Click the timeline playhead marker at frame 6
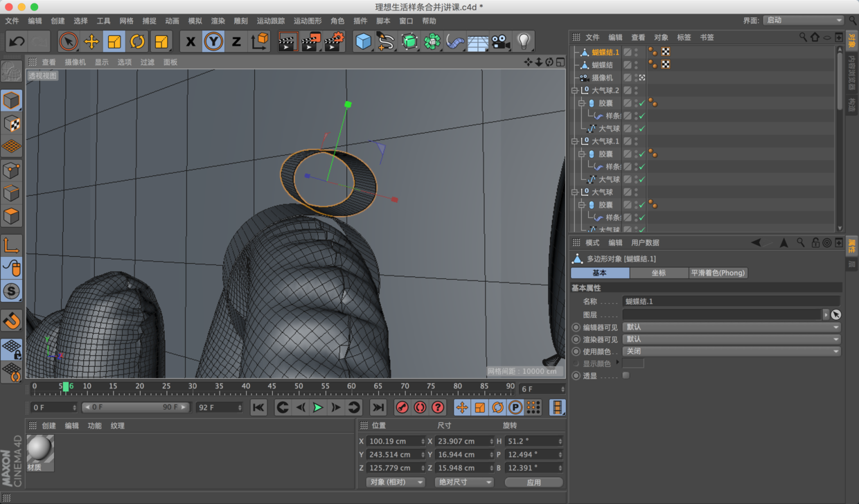The width and height of the screenshot is (859, 504). [66, 387]
